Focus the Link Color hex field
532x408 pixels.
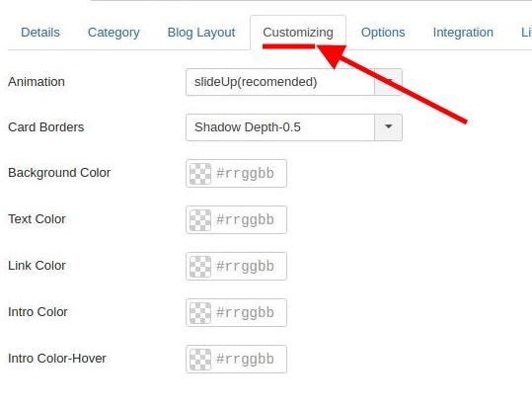coord(250,267)
